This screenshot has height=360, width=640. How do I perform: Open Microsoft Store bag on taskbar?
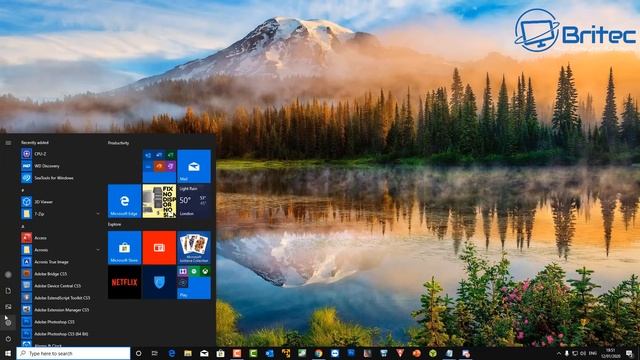click(x=220, y=353)
